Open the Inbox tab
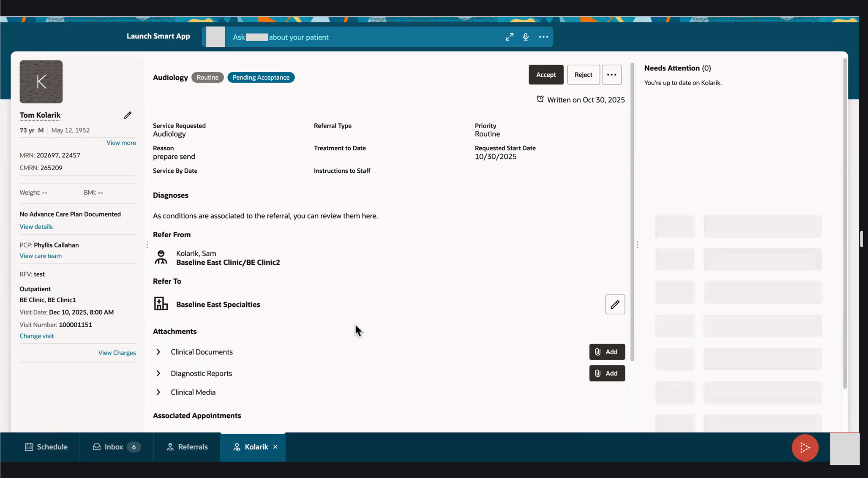Viewport: 868px width, 478px height. pos(116,447)
